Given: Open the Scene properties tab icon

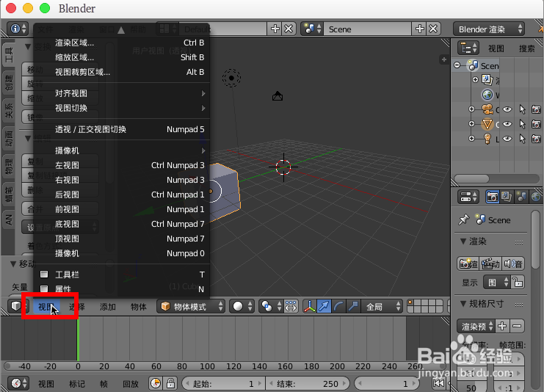Looking at the screenshot, I should tap(521, 197).
